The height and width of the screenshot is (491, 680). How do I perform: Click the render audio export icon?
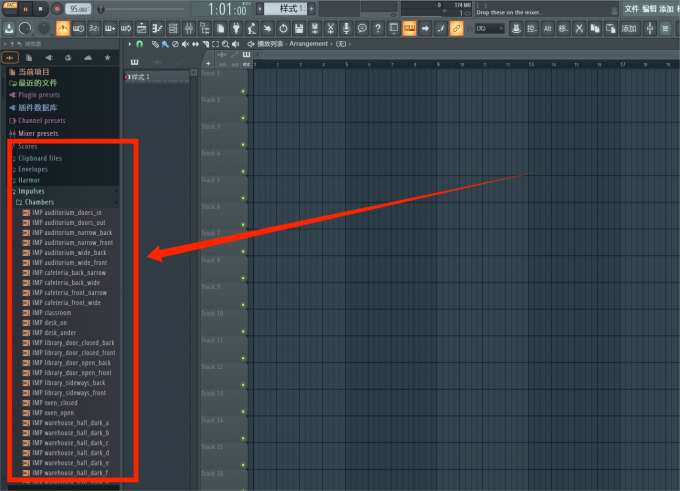(315, 29)
